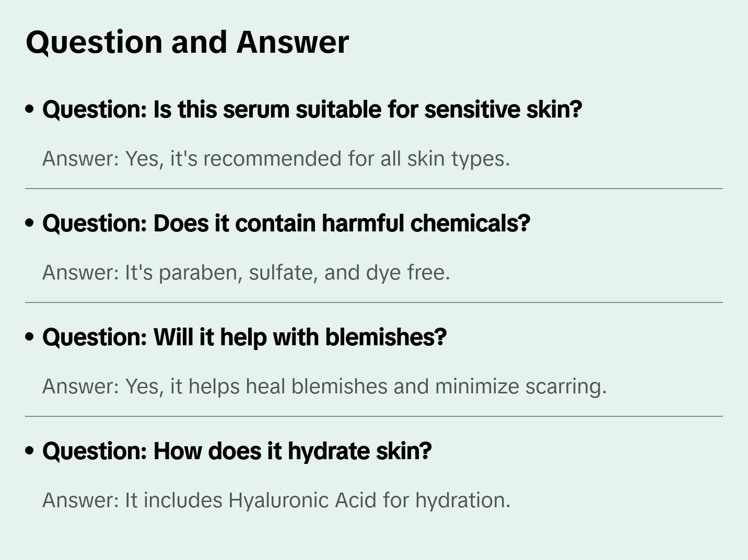
Task: Click the paraben, sulfate, dye free answer
Action: click(246, 273)
